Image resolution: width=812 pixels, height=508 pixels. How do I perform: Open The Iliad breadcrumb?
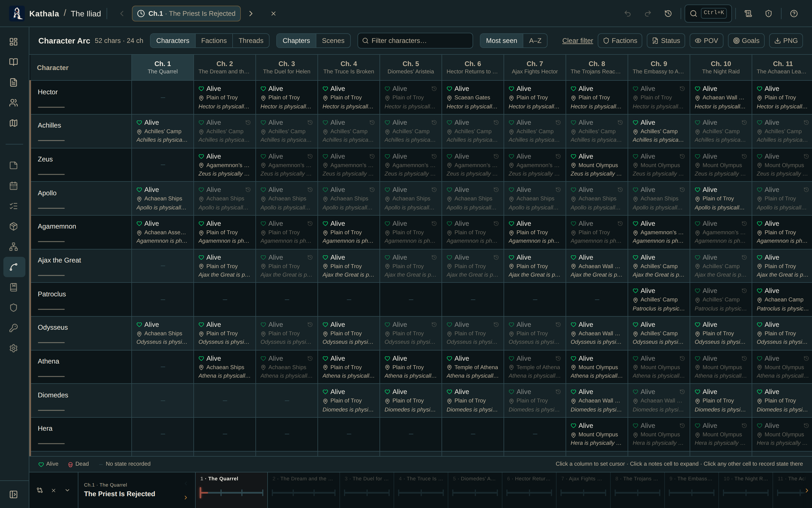[x=85, y=14]
